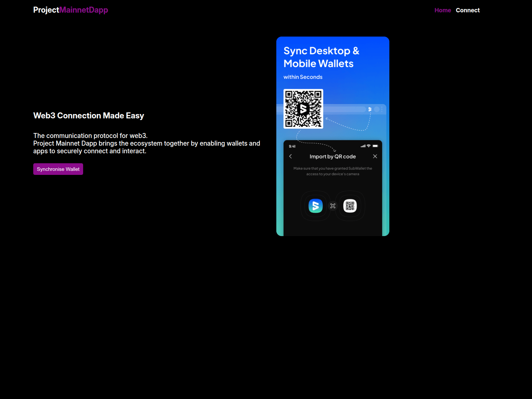The height and width of the screenshot is (399, 532).
Task: Click the 9:41 time in the phone mockup
Action: (x=292, y=146)
